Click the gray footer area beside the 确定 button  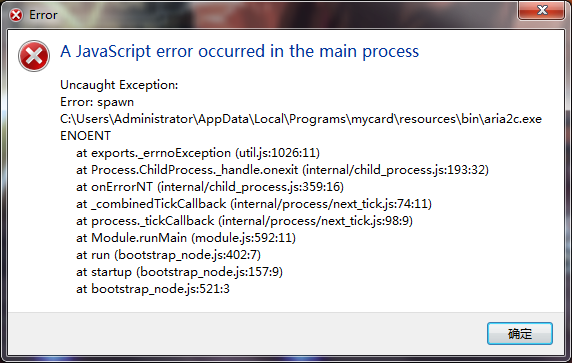248,333
